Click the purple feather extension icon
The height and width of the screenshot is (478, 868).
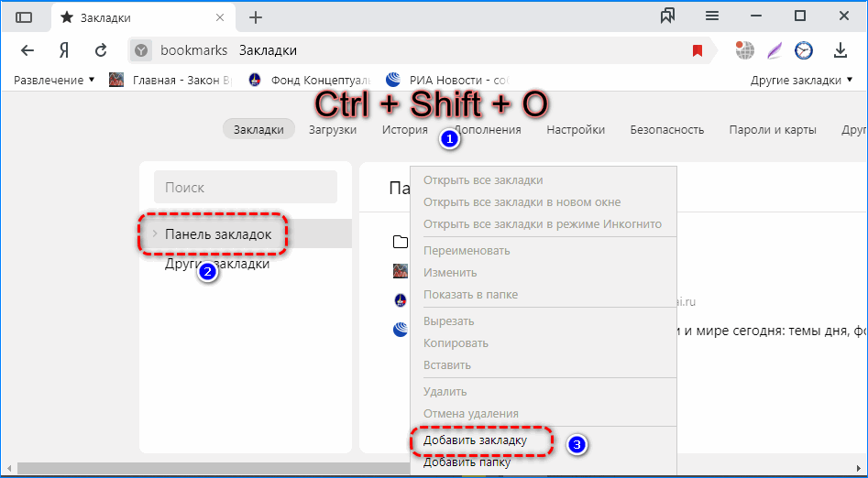point(775,50)
